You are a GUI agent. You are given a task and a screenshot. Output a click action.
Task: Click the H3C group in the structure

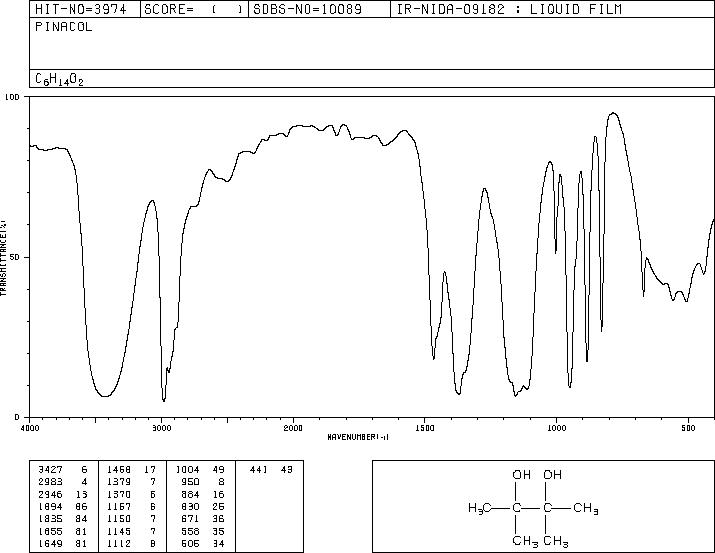479,508
